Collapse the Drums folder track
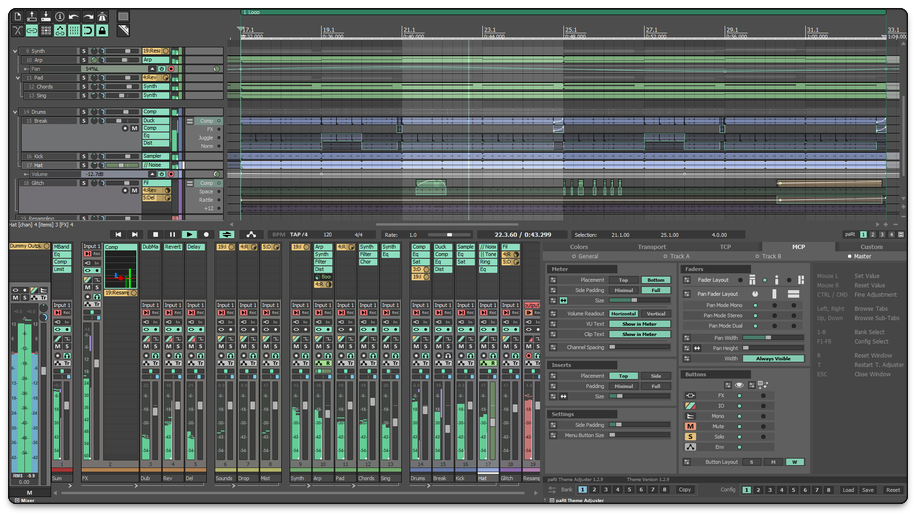Screen dimensions: 916x516 16,112
